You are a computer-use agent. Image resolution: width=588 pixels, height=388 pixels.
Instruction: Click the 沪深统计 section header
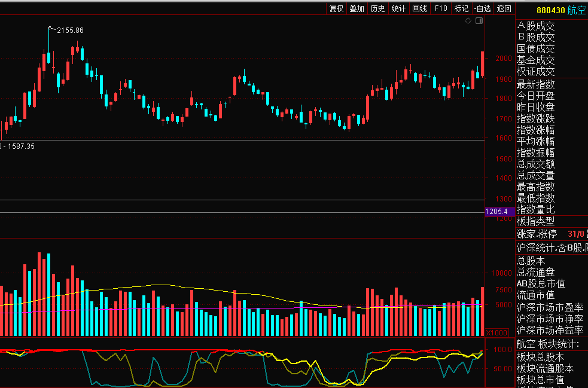[550, 248]
